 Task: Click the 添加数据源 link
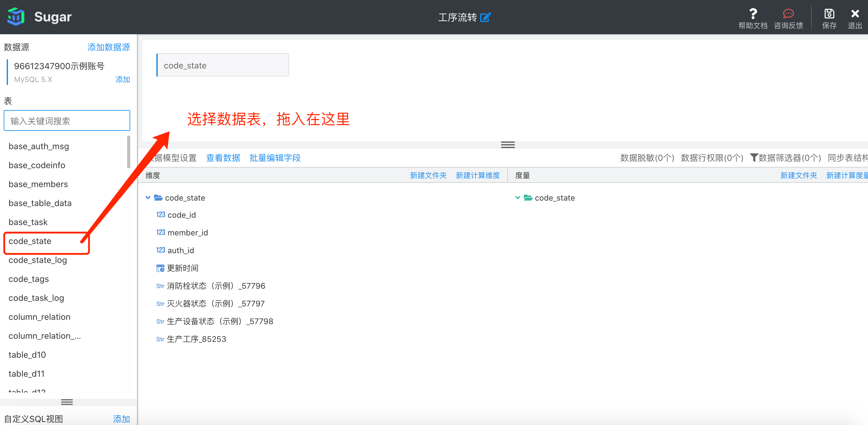coord(108,47)
